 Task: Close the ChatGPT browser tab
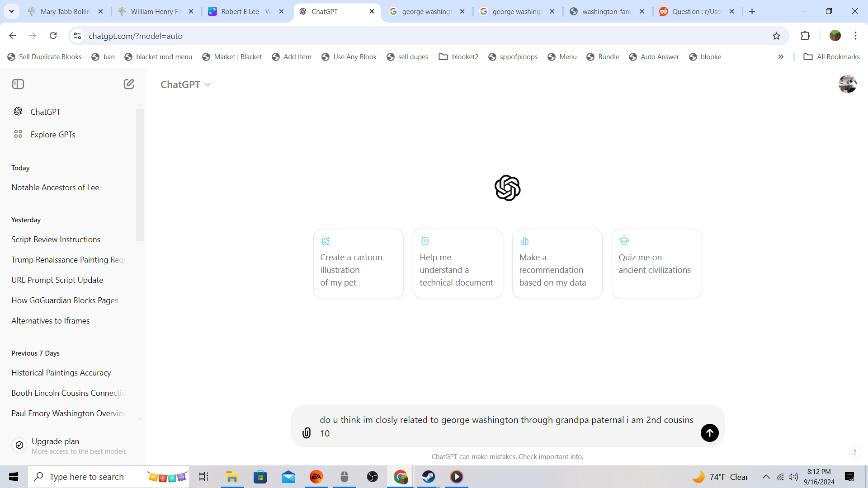[372, 12]
